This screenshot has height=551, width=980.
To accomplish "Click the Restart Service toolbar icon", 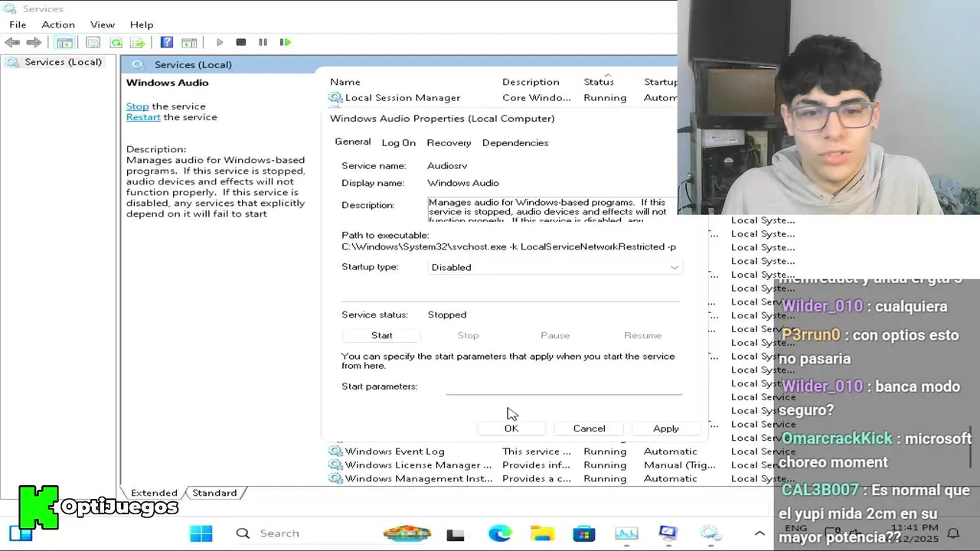I will pyautogui.click(x=286, y=42).
